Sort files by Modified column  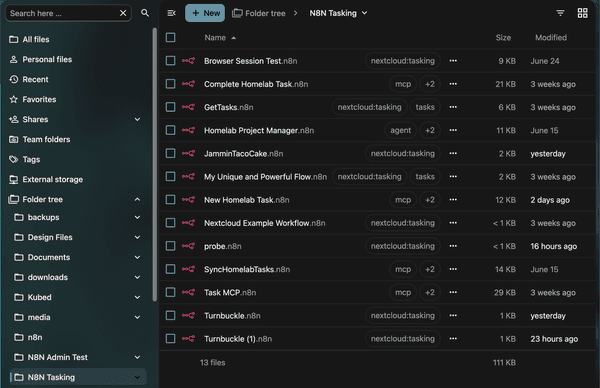551,37
